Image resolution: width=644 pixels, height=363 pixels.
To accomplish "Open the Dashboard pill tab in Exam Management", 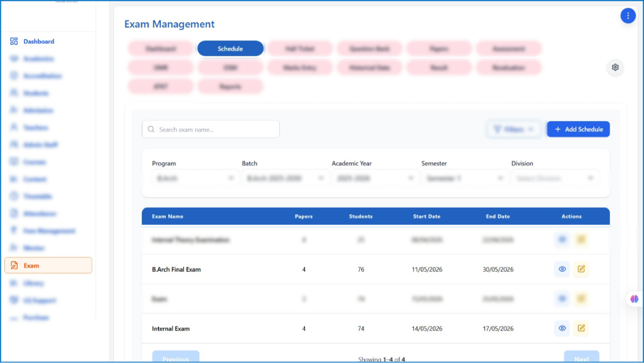I will 160,48.
